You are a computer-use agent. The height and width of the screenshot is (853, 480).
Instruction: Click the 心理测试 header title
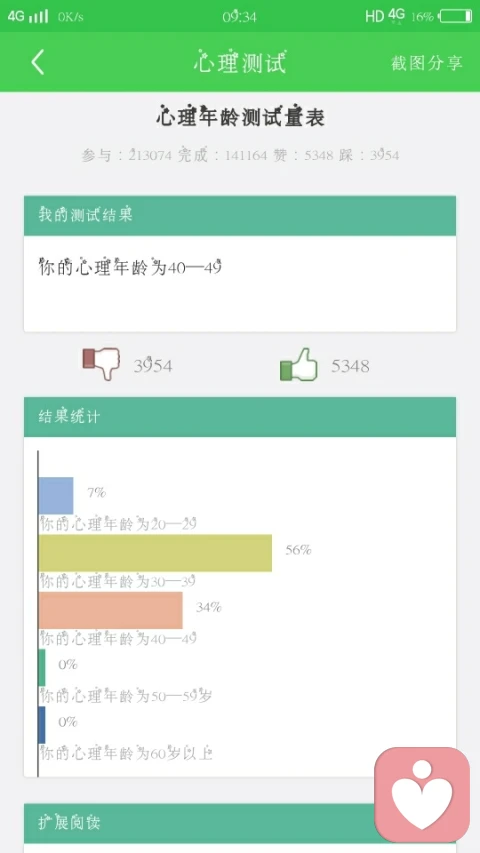[x=240, y=63]
